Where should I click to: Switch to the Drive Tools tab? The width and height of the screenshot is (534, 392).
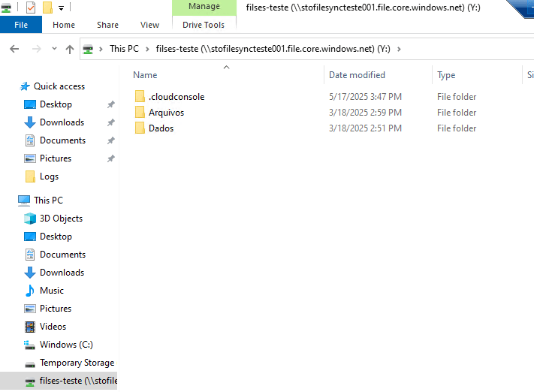pos(204,25)
